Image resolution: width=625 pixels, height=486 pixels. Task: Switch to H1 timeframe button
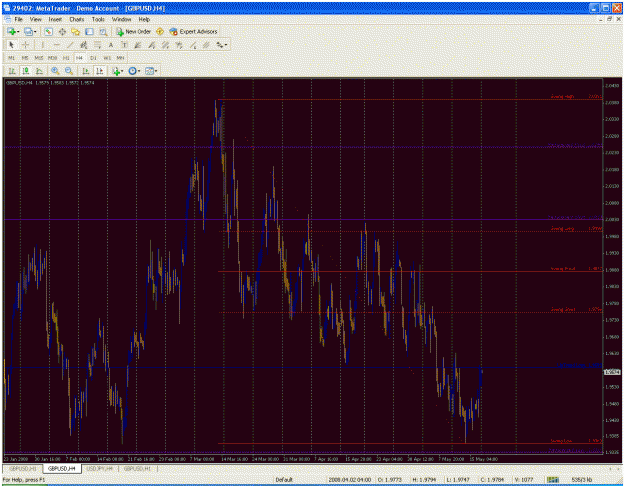(66, 58)
